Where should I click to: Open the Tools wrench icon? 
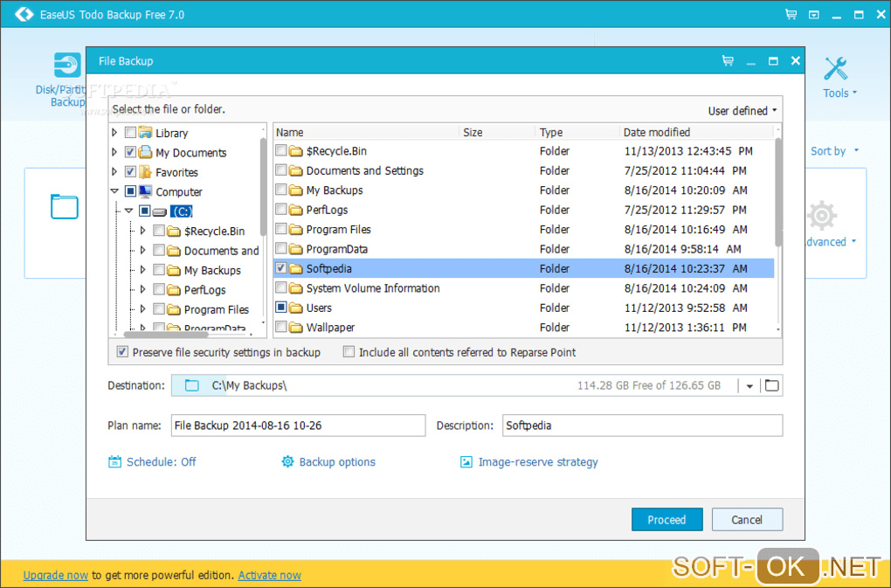point(836,69)
